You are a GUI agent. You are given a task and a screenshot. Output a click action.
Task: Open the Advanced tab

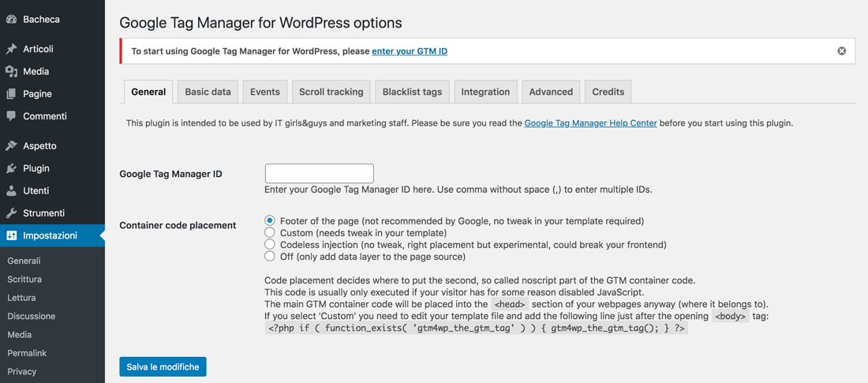[x=551, y=92]
